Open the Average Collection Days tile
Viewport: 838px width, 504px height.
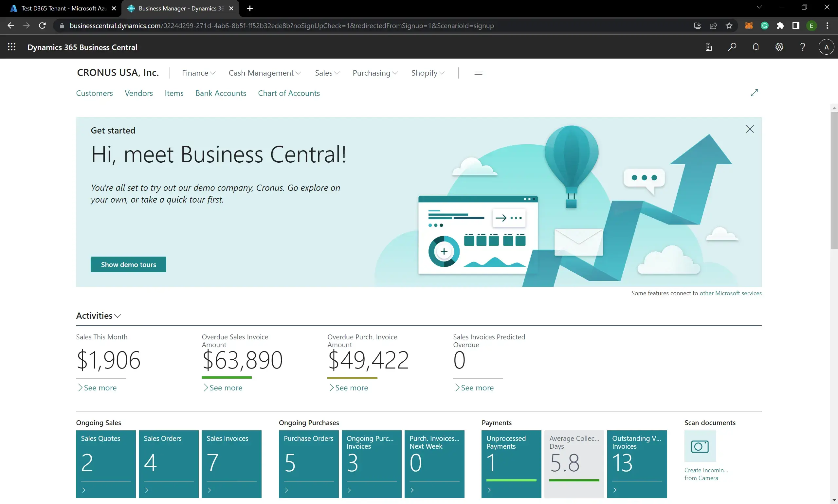pyautogui.click(x=574, y=464)
